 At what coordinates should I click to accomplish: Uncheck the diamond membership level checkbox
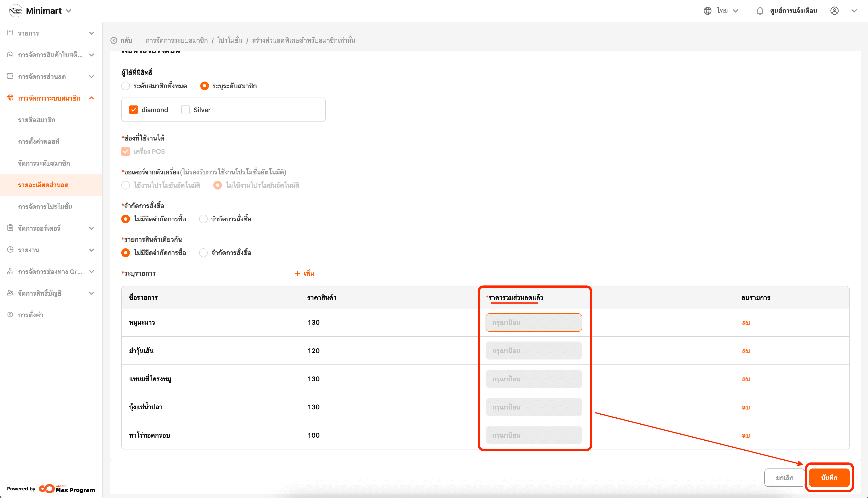point(133,110)
